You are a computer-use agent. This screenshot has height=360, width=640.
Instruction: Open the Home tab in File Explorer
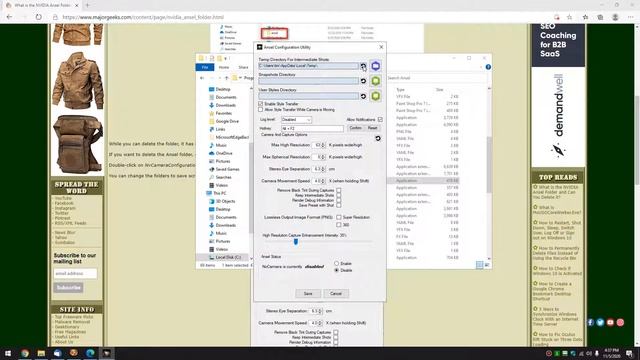(224, 67)
